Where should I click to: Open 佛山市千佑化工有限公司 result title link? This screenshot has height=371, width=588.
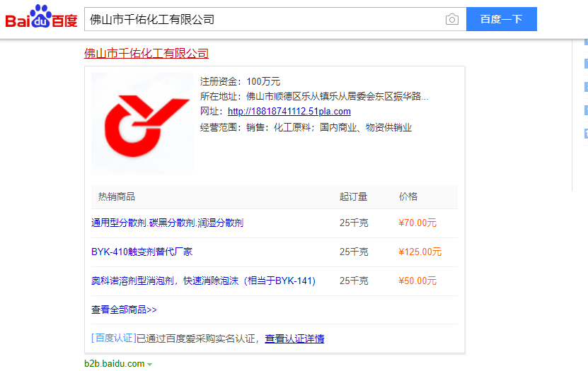coord(146,54)
